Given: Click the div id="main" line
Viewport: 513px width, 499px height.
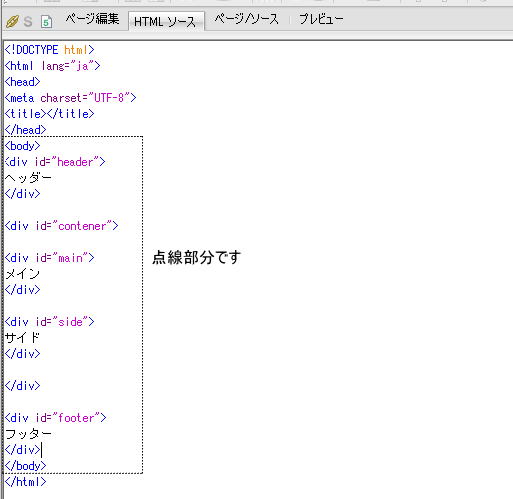Looking at the screenshot, I should point(50,258).
